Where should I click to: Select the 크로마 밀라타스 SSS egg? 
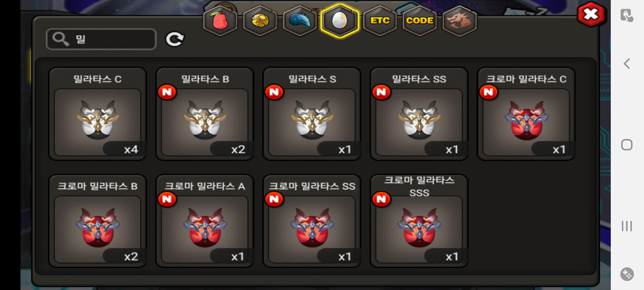pos(419,221)
